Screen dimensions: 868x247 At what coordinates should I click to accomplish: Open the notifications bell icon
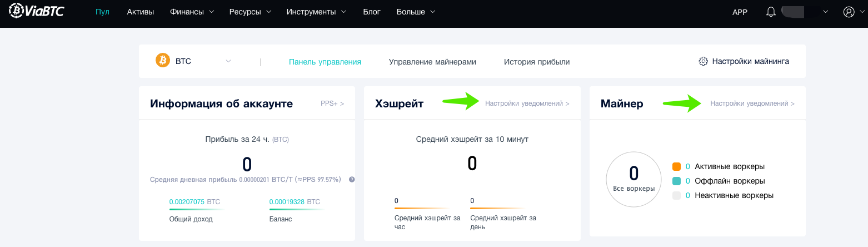click(770, 12)
